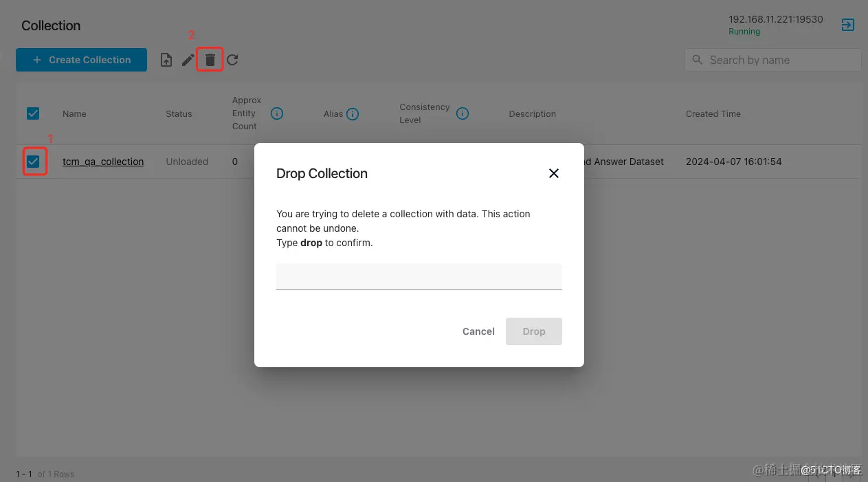Click the Status column header

click(179, 114)
